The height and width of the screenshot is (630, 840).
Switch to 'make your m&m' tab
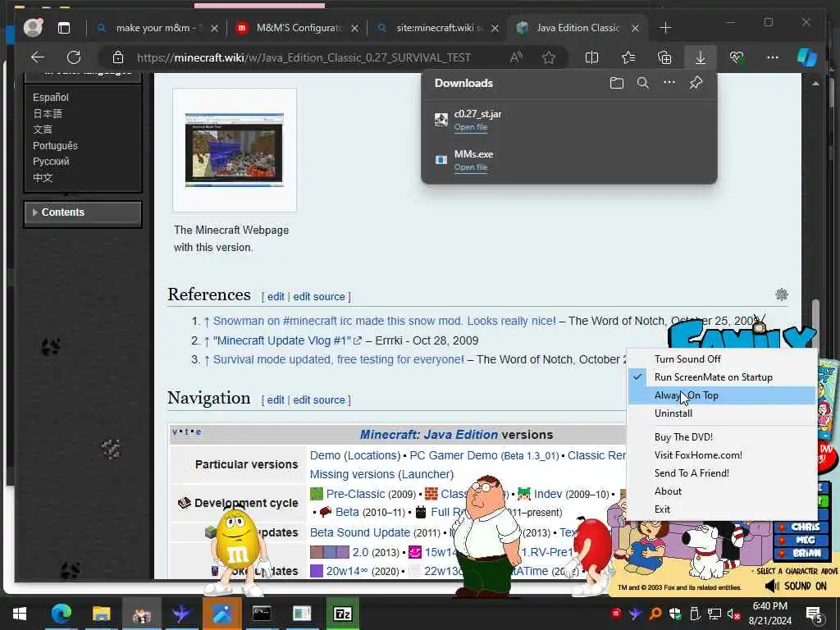pos(157,28)
